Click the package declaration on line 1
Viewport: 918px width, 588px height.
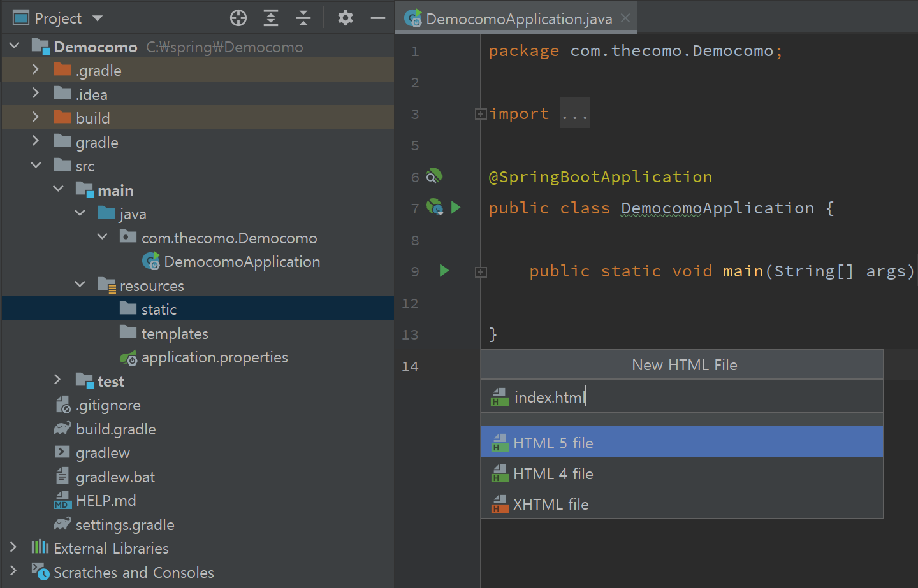[636, 51]
